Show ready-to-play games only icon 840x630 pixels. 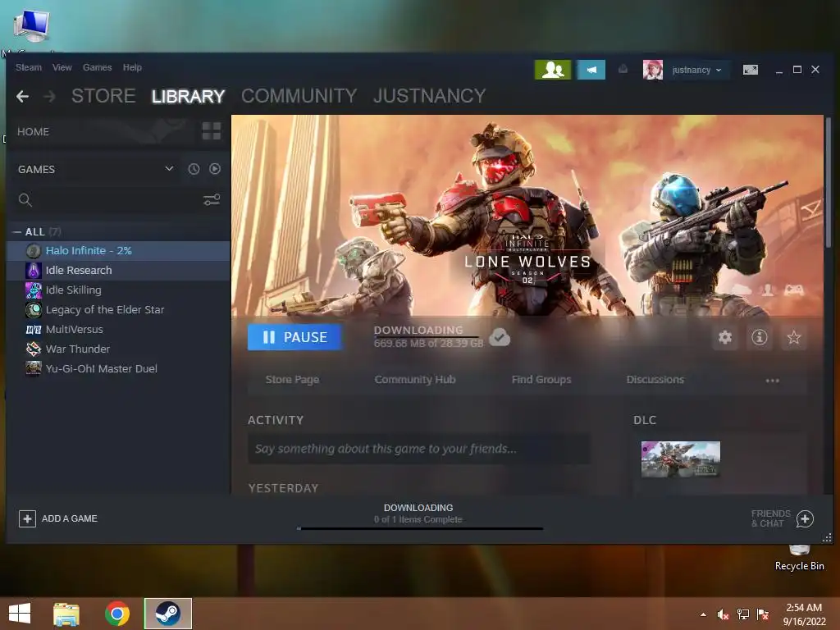click(x=215, y=169)
